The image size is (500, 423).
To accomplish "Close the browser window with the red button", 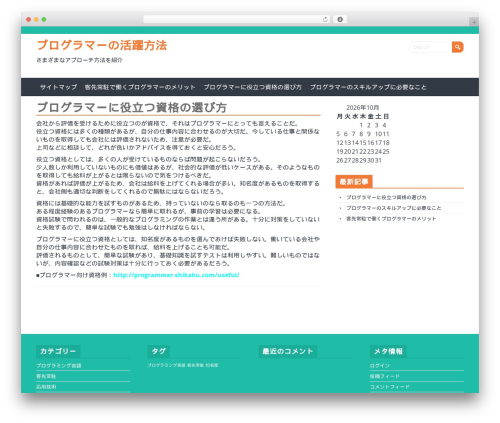I will click(29, 19).
